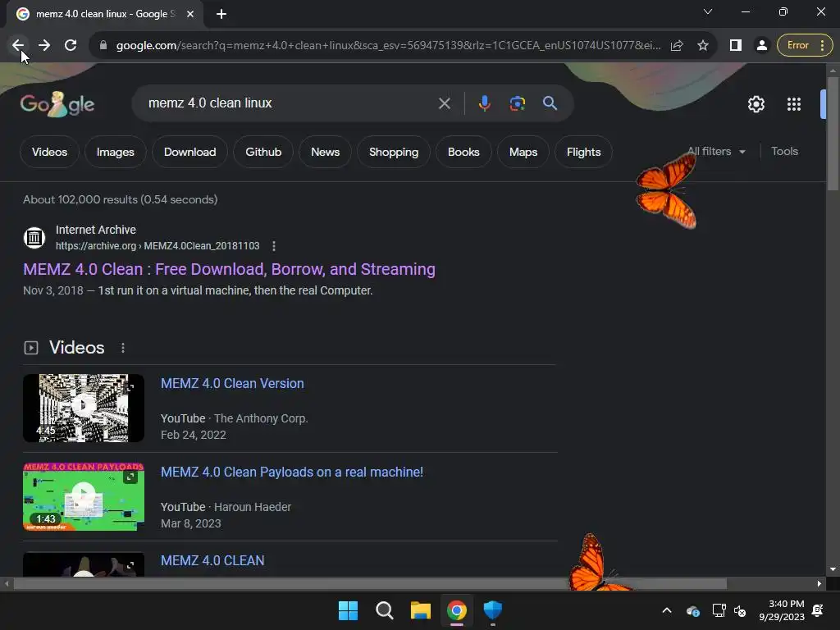Open Google quick settings gear

pyautogui.click(x=756, y=104)
